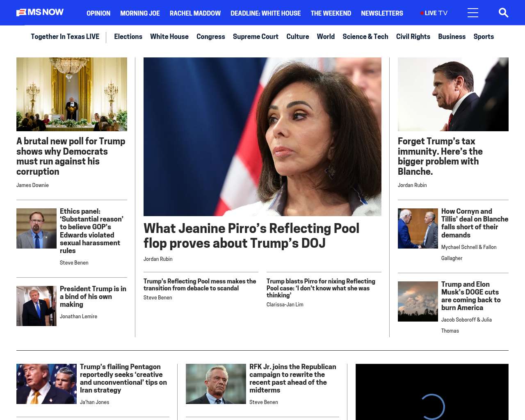
Task: Open the search magnifier icon
Action: click(x=503, y=13)
